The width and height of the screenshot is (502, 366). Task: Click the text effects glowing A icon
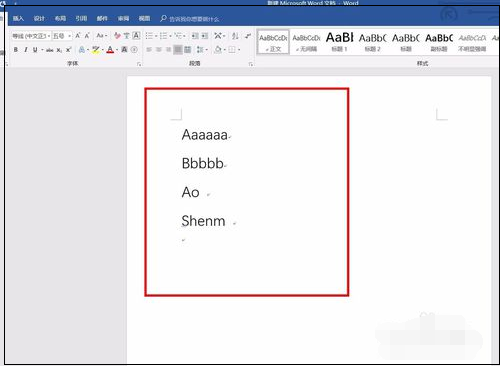coord(82,50)
